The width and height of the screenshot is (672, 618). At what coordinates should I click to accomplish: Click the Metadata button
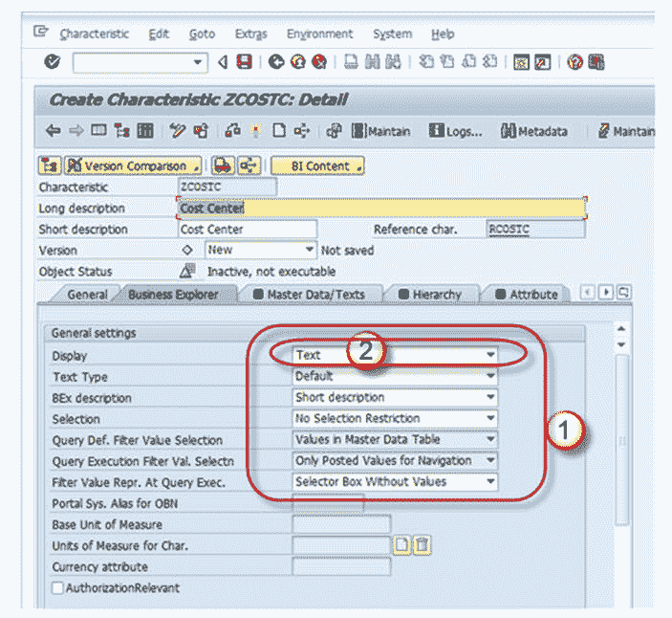tap(534, 131)
